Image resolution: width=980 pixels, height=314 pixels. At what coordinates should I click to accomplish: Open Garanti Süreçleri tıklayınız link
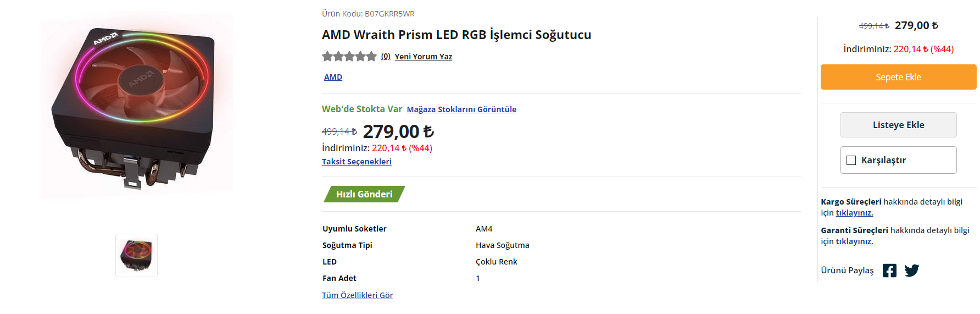(854, 241)
